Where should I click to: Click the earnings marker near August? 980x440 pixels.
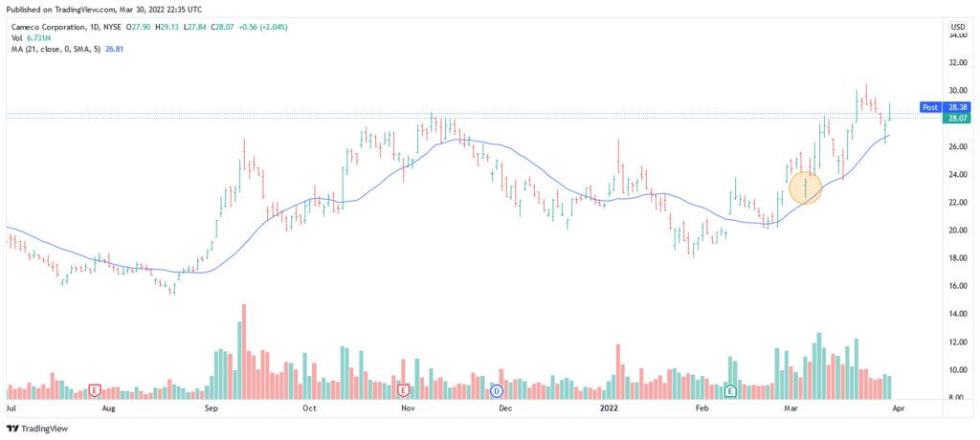point(95,390)
